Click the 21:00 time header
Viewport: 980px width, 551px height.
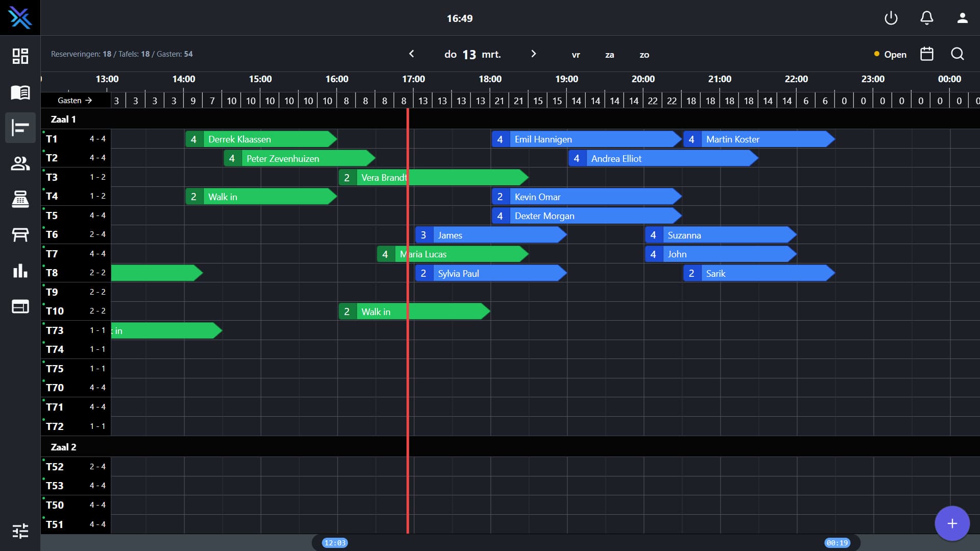tap(720, 79)
